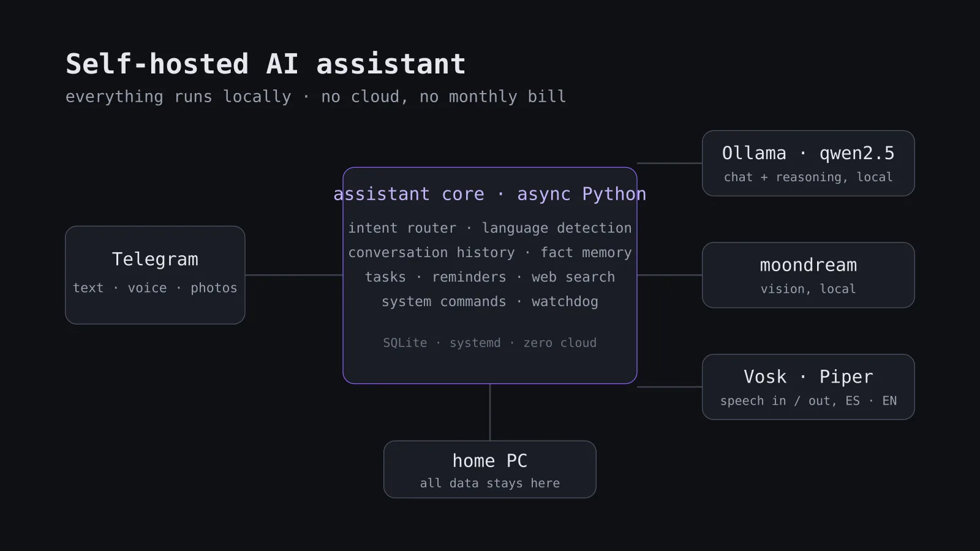Click 'speech in / out, ES · EN' caption
The image size is (980, 551).
[x=809, y=401]
